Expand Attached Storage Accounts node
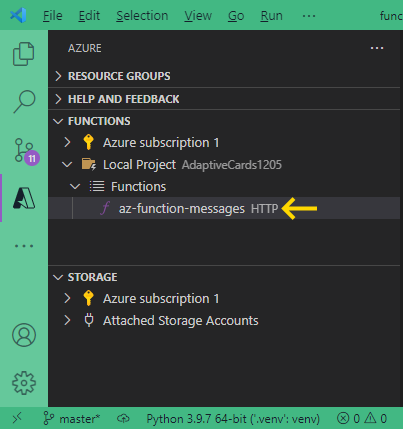This screenshot has height=429, width=403. tap(67, 320)
